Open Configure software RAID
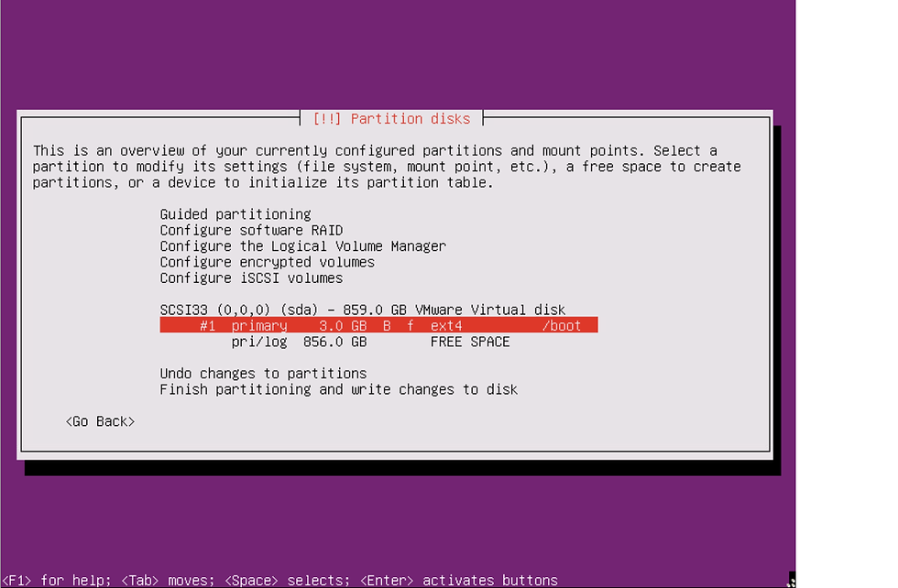This screenshot has width=898, height=588. tap(251, 230)
